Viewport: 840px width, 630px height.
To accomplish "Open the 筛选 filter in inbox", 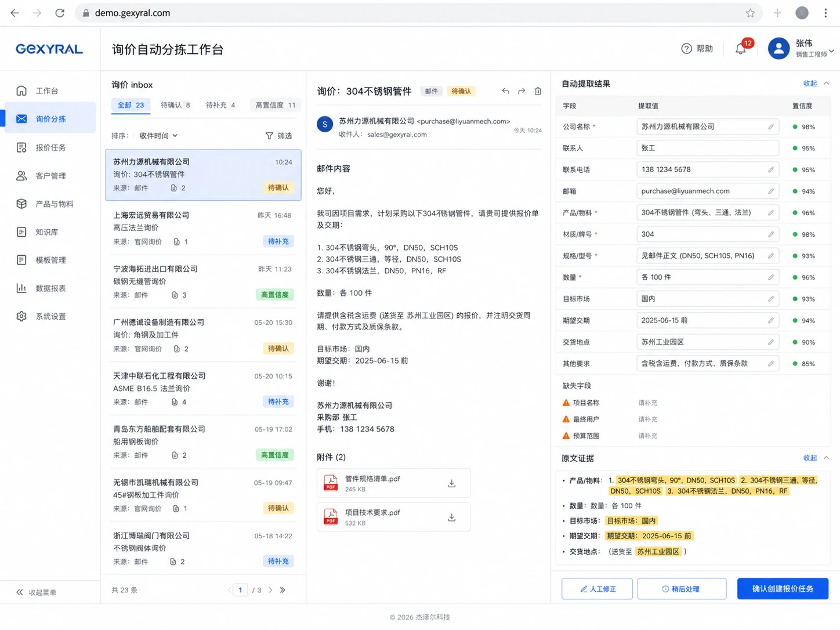I will [x=278, y=136].
